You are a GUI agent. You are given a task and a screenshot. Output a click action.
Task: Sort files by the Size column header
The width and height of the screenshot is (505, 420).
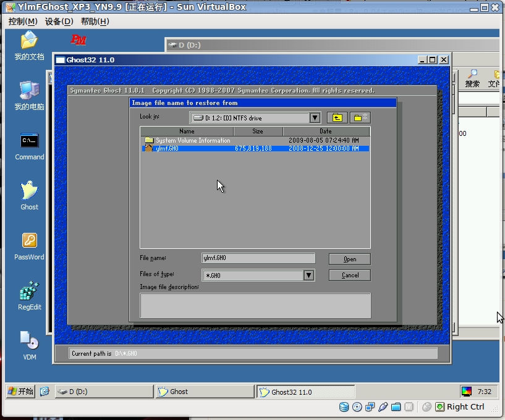click(258, 132)
